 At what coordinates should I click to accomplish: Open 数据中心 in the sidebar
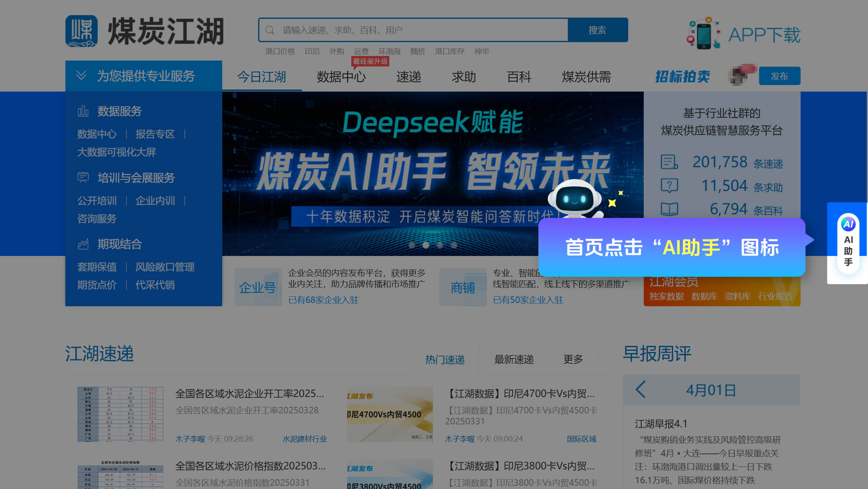pyautogui.click(x=97, y=134)
